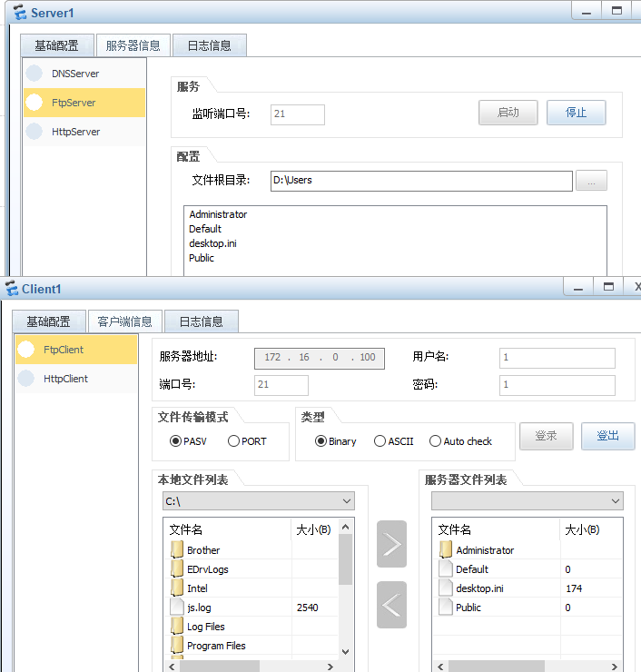The width and height of the screenshot is (641, 672).
Task: Click the Default file icon in server list
Action: 446,569
